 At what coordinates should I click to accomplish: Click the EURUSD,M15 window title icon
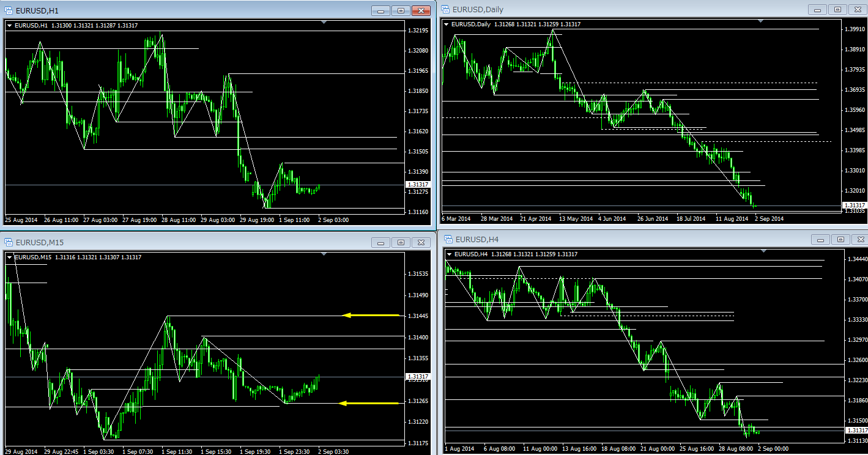coord(9,242)
